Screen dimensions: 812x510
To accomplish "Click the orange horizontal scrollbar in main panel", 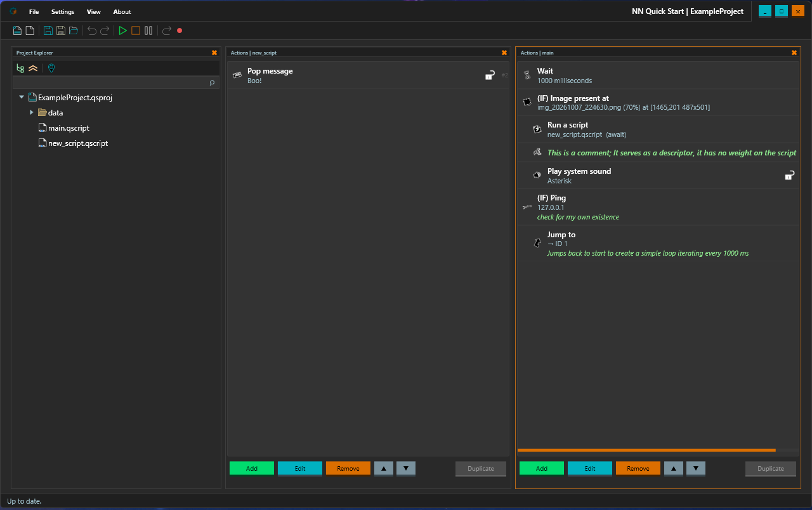I will tap(646, 450).
